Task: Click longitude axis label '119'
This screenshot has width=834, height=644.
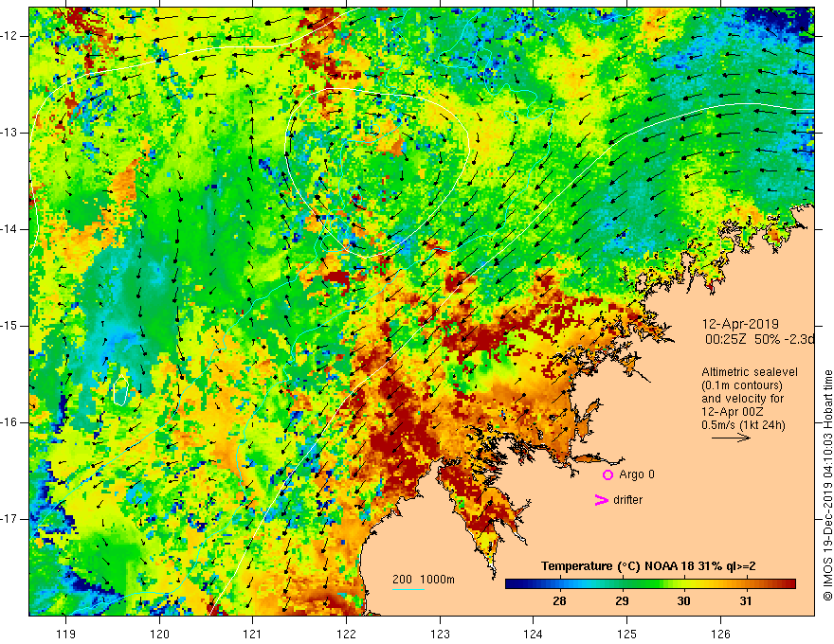Action: [x=66, y=634]
